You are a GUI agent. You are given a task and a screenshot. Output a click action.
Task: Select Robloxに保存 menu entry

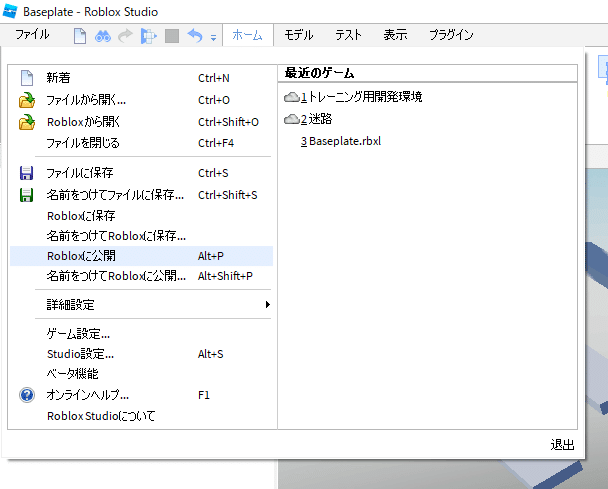(142, 216)
